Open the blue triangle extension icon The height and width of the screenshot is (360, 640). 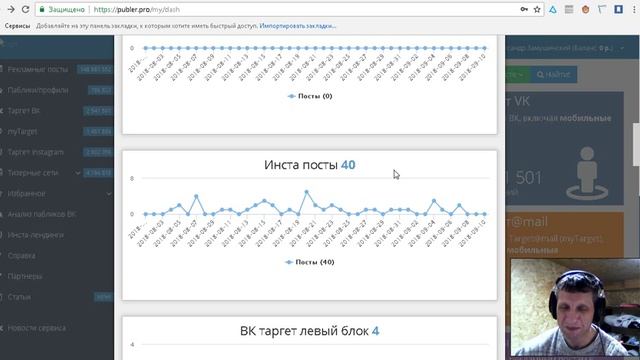point(553,9)
